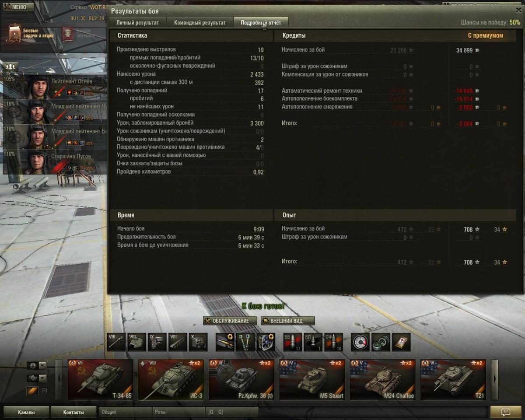Switch to Роты chat channel tab

coord(179,412)
